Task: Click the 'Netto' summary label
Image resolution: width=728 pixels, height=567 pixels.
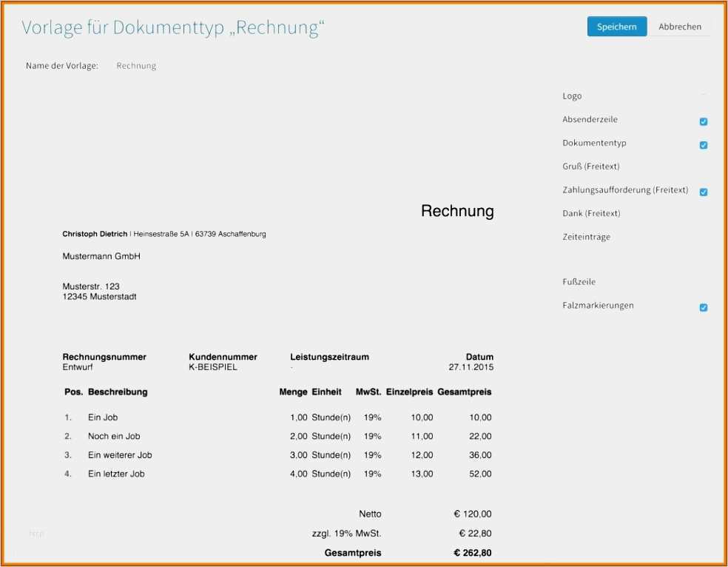Action: [370, 514]
